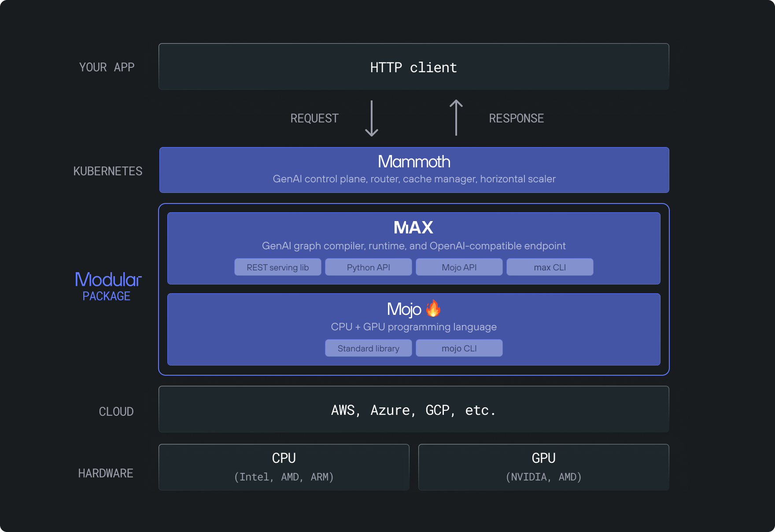Click the Mojo API chip
The width and height of the screenshot is (775, 532).
click(x=459, y=267)
